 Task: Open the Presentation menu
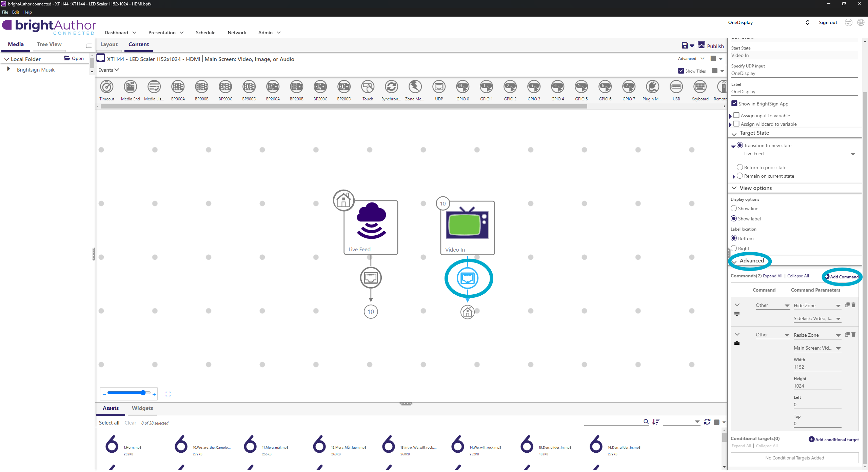tap(166, 33)
